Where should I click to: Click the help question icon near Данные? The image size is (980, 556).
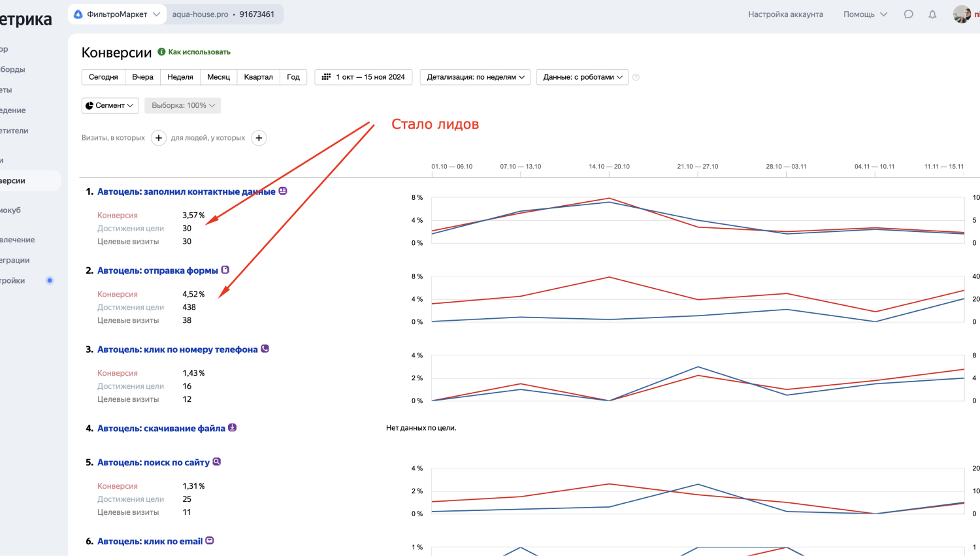point(636,77)
